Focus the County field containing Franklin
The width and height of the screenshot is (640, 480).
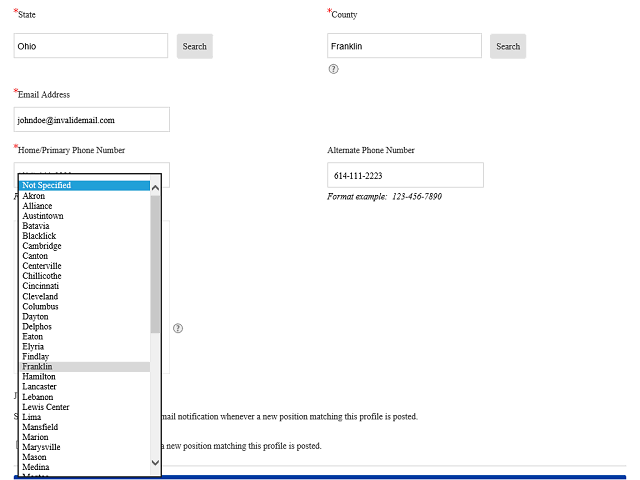(404, 46)
